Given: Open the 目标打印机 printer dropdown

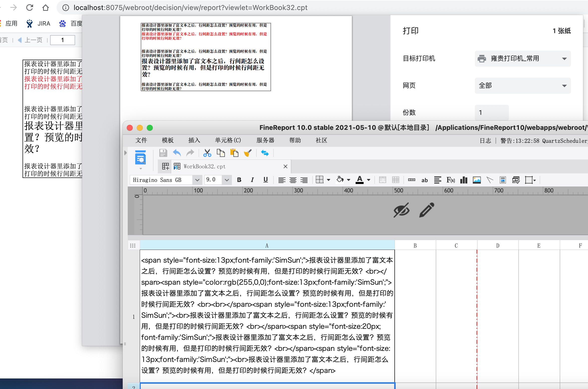Looking at the screenshot, I should pyautogui.click(x=523, y=59).
